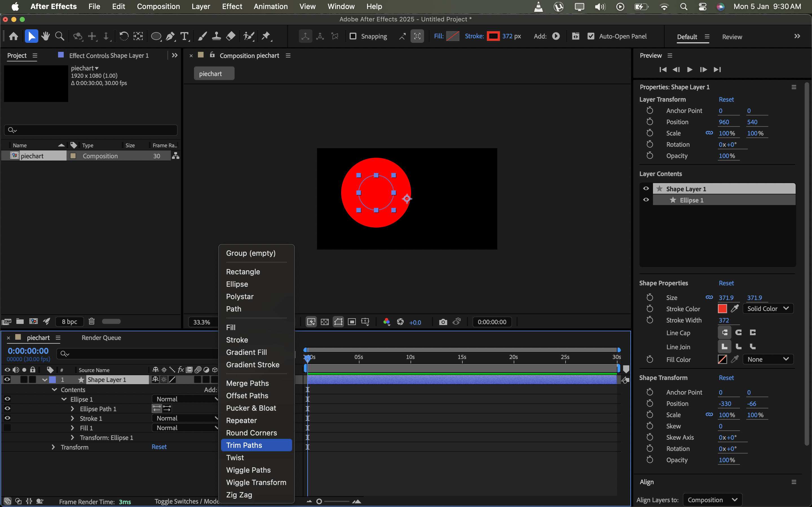Take snapshot with camera icon
The image size is (812, 507).
443,322
